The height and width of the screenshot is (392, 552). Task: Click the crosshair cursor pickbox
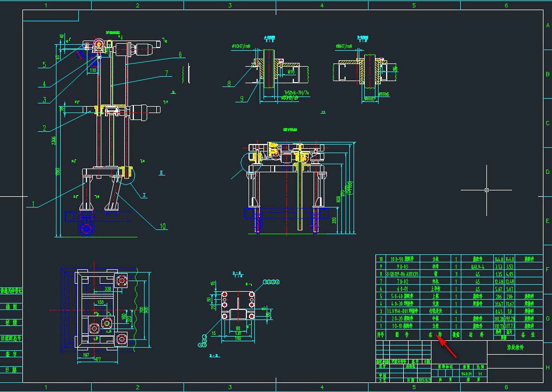tap(486, 190)
